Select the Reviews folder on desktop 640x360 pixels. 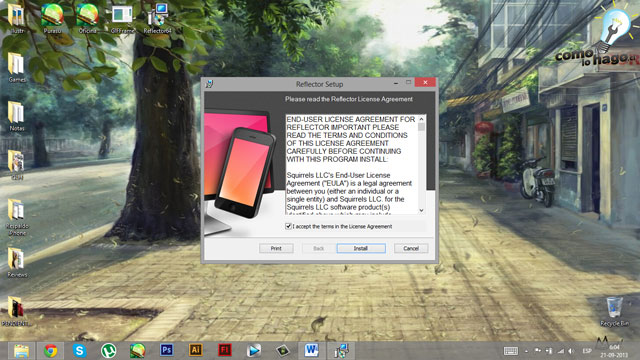pyautogui.click(x=17, y=263)
